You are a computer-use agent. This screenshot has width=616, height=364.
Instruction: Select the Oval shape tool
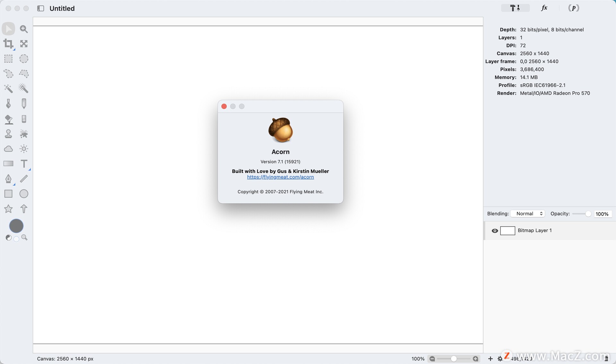click(24, 194)
